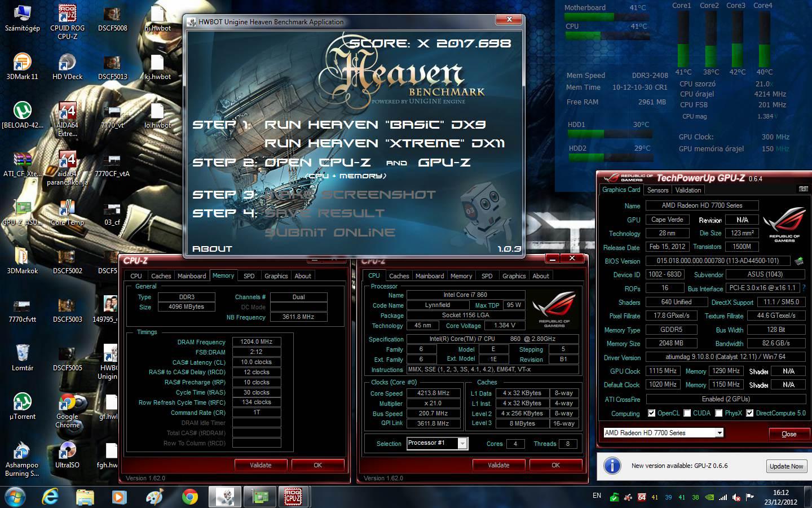Click About in the Heaven benchmark window

[212, 248]
